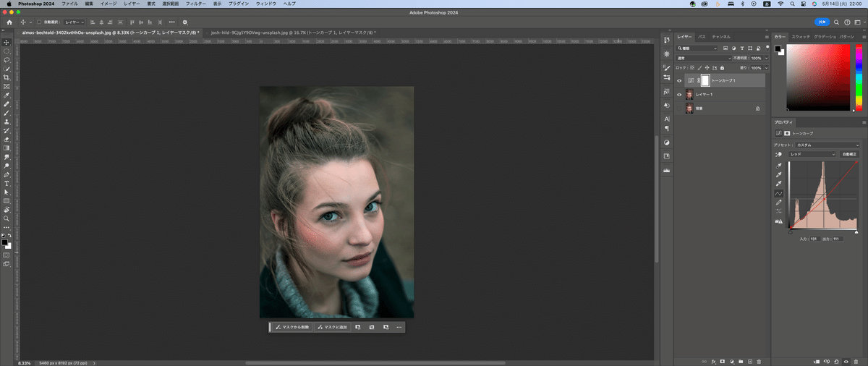
Task: Click the マスクから削除 button below the image
Action: 292,328
